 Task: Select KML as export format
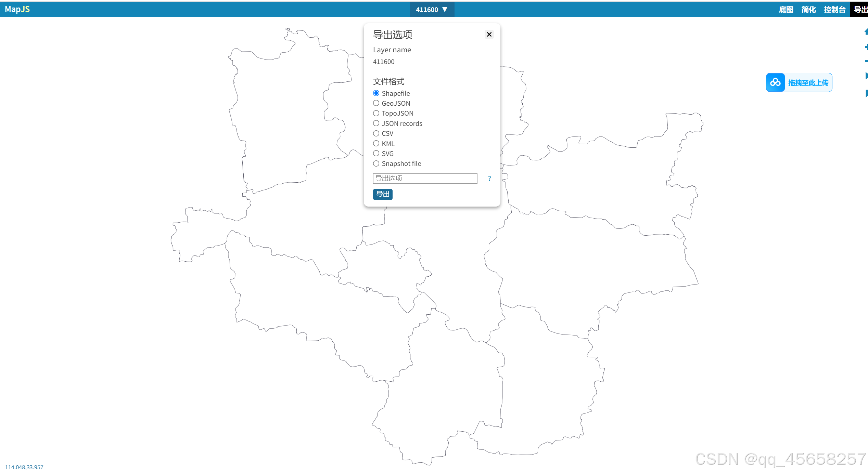pyautogui.click(x=376, y=143)
